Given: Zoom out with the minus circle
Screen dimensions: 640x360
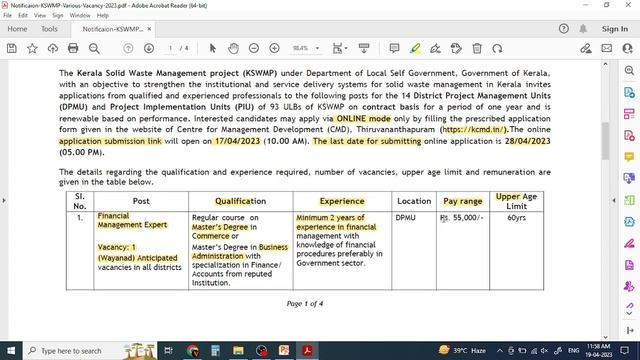Looking at the screenshot, I should [x=254, y=49].
